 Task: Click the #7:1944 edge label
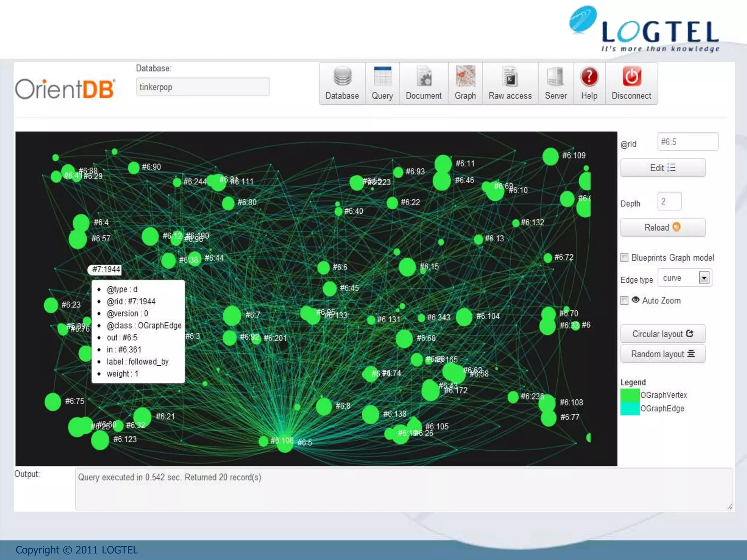[x=105, y=269]
